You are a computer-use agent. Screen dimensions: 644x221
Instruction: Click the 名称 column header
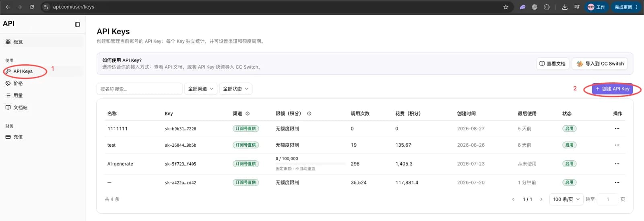(112, 114)
